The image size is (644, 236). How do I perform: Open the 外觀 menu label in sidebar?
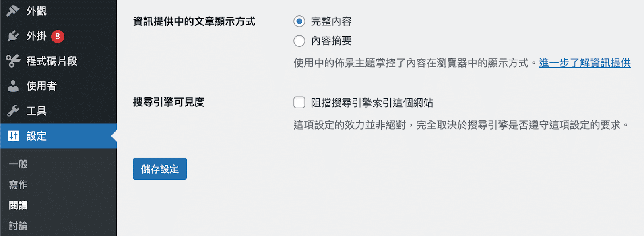[37, 11]
